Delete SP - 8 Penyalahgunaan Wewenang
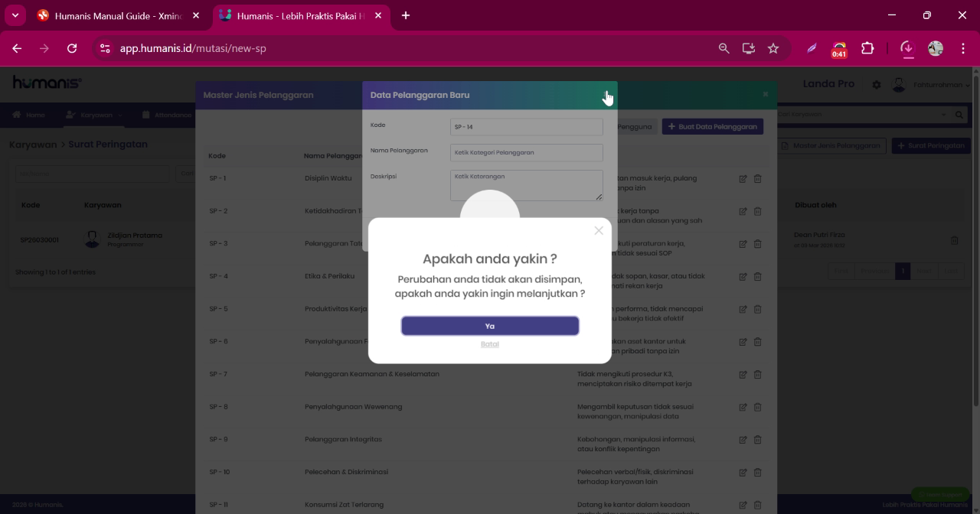980x514 pixels. tap(758, 407)
